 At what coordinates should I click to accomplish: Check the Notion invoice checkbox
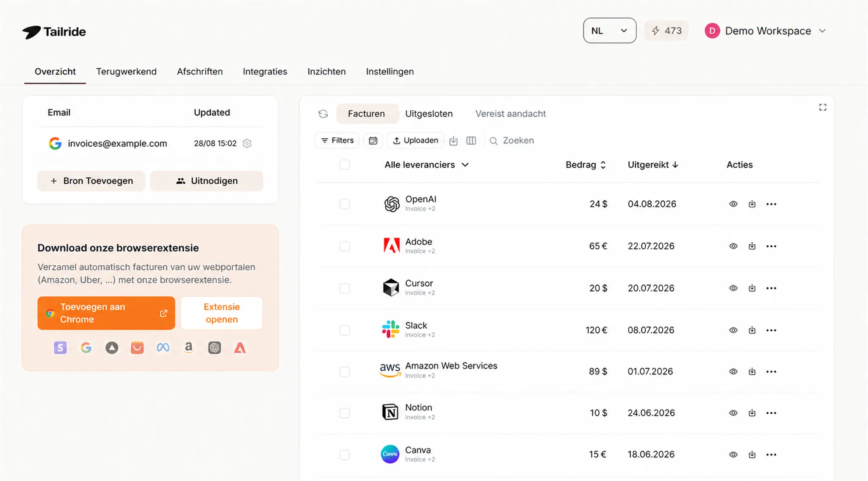pyautogui.click(x=345, y=413)
